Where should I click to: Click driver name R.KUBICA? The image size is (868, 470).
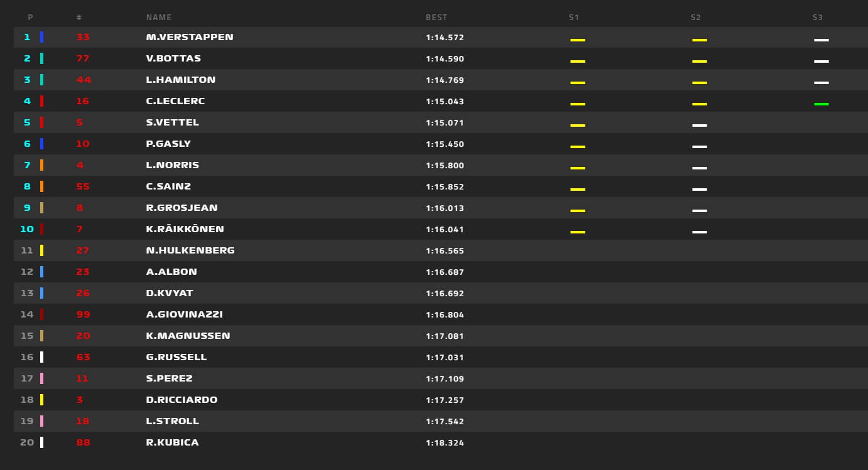tap(172, 442)
